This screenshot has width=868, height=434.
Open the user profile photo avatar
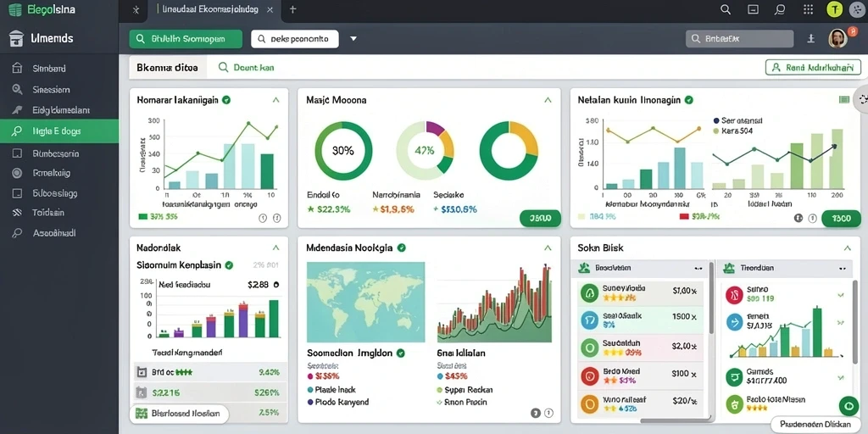[x=837, y=38]
